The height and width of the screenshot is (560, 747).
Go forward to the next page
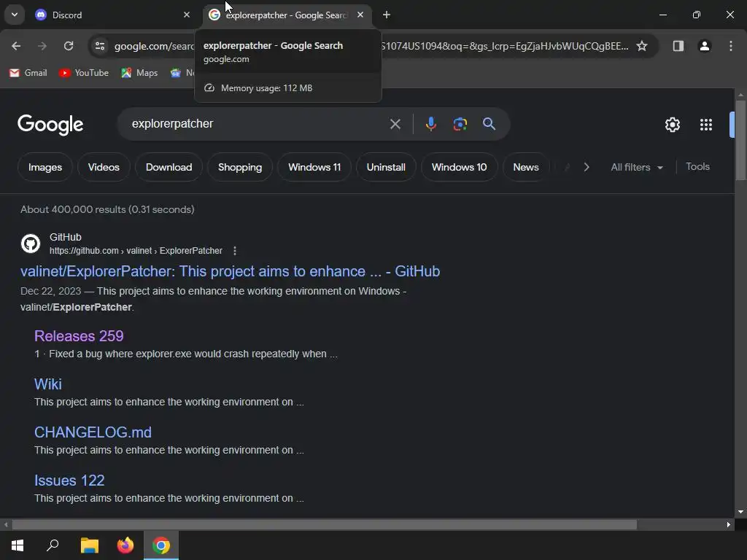click(42, 46)
